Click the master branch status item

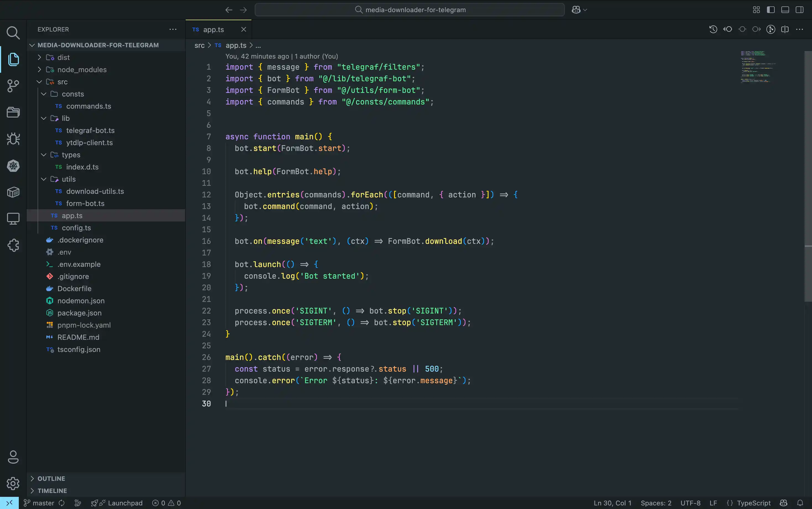click(x=38, y=503)
